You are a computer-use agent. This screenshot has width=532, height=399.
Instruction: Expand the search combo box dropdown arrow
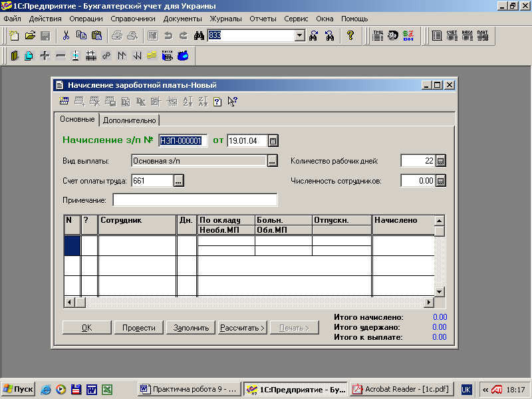300,35
